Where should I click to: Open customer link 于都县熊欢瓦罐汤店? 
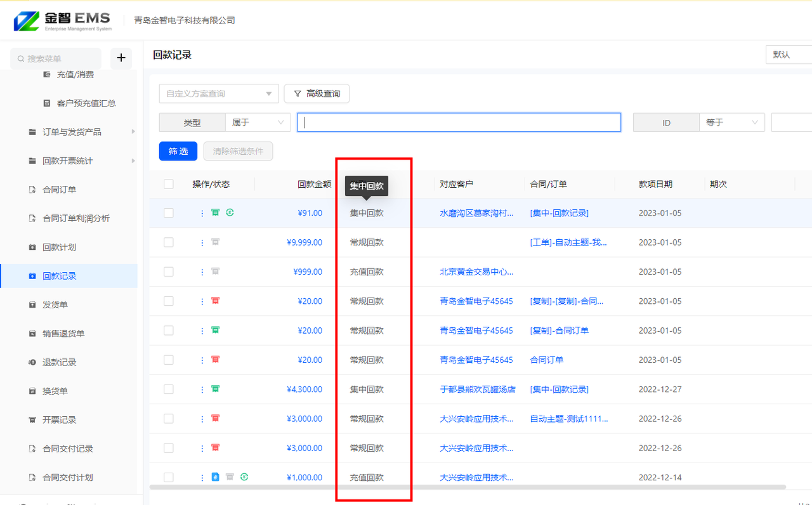[x=478, y=389]
